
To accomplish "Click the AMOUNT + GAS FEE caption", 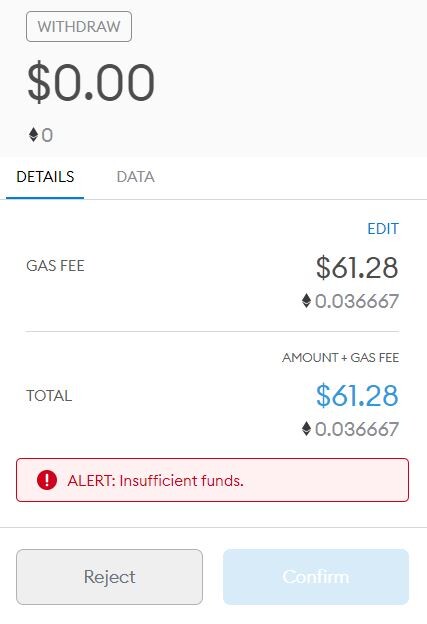I will coord(341,357).
